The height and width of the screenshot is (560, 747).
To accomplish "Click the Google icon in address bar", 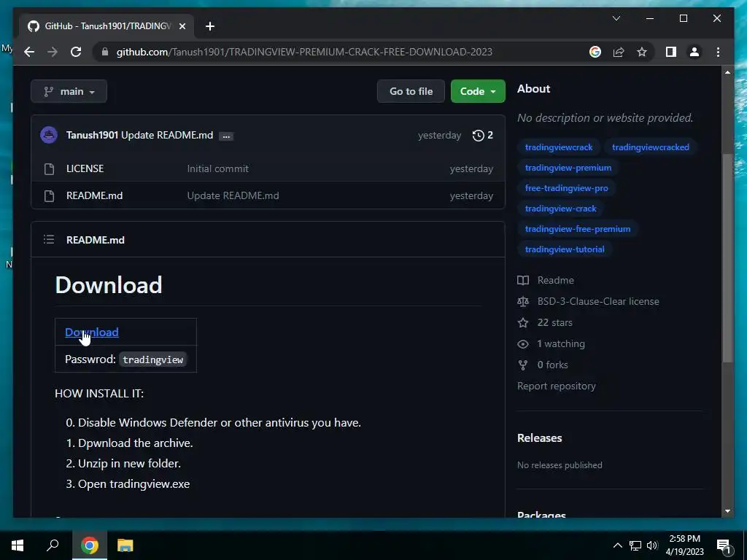I will tap(595, 52).
